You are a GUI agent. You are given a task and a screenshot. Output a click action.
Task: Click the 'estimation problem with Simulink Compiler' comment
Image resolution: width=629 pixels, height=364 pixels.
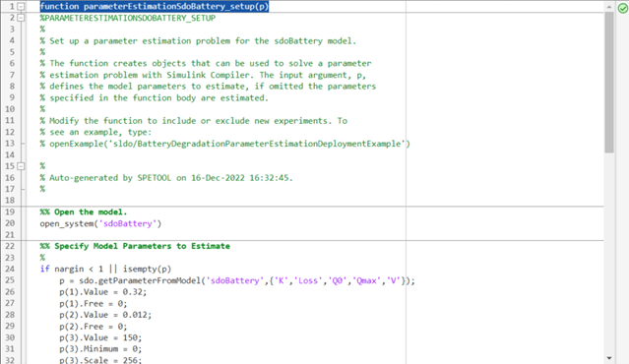pos(203,75)
